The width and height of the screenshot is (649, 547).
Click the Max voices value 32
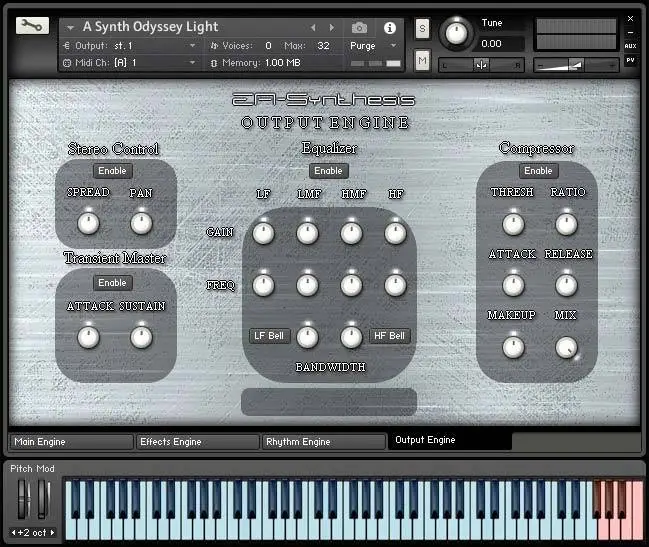click(x=323, y=46)
